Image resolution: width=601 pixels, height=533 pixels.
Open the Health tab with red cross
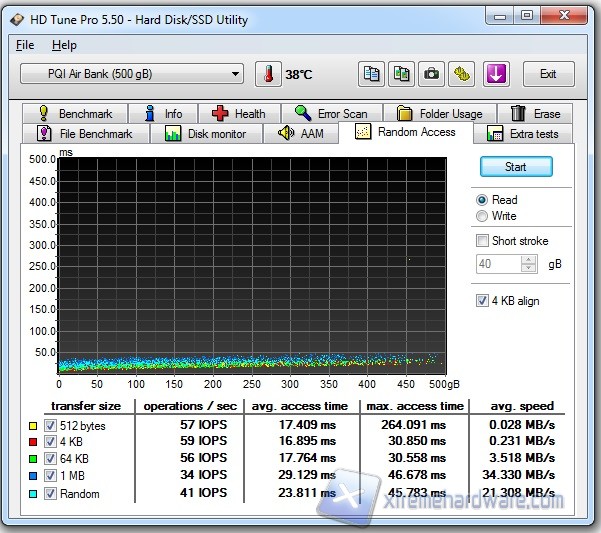coord(238,114)
